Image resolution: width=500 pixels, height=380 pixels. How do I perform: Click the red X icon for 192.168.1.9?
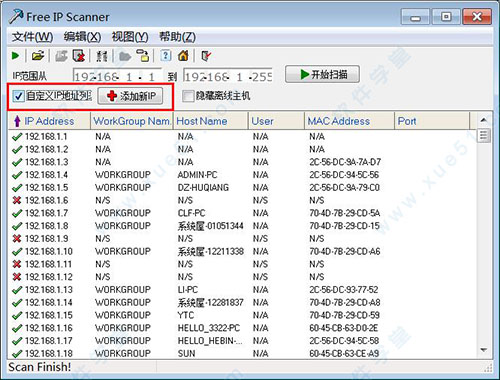pyautogui.click(x=17, y=239)
